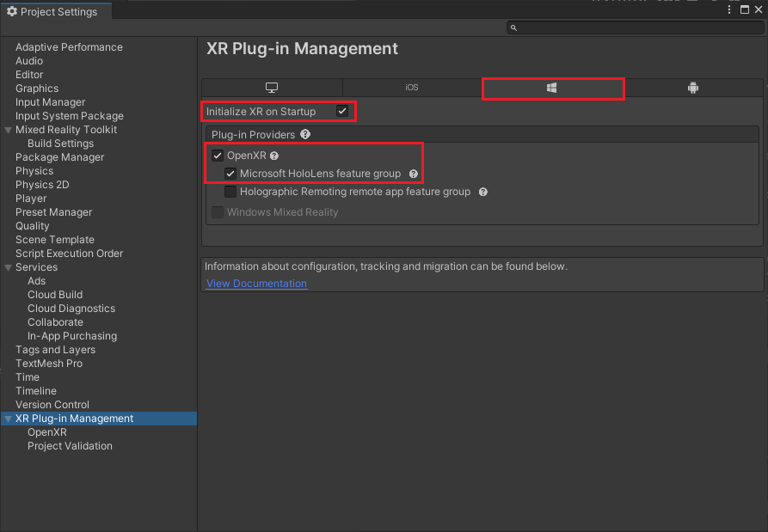Select the desktop standalone platform tab
Screen dimensions: 768x532
click(272, 88)
